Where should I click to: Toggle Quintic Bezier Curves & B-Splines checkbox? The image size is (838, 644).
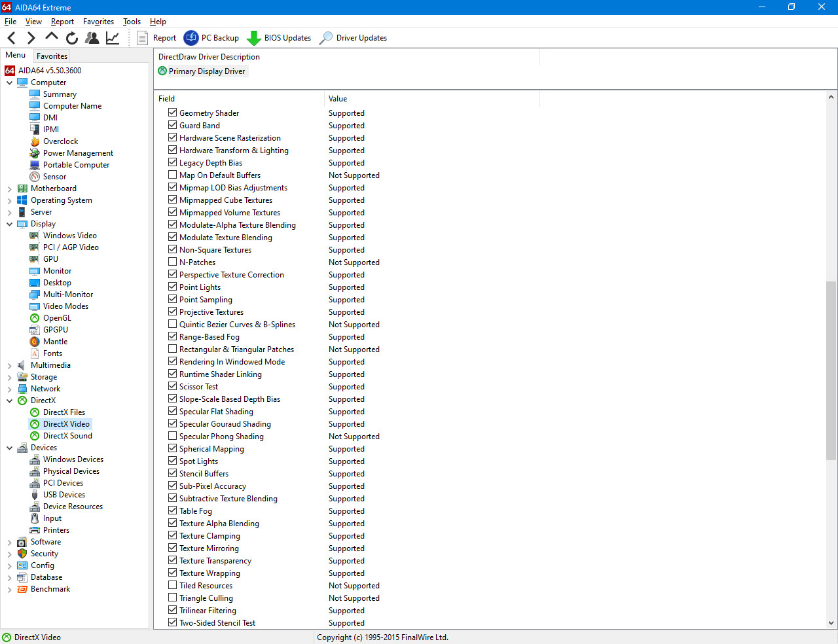173,324
